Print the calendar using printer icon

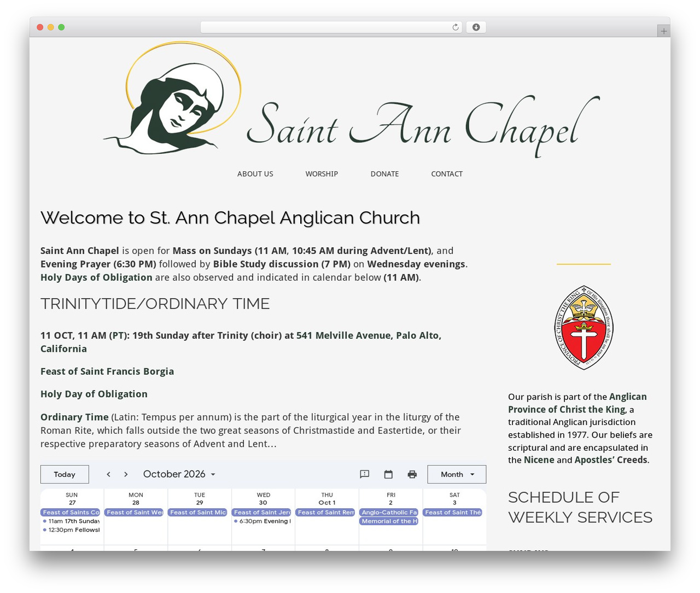click(412, 474)
